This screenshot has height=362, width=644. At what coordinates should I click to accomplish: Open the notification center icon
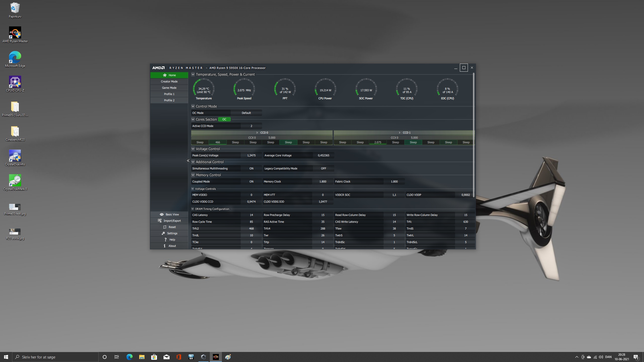(636, 357)
